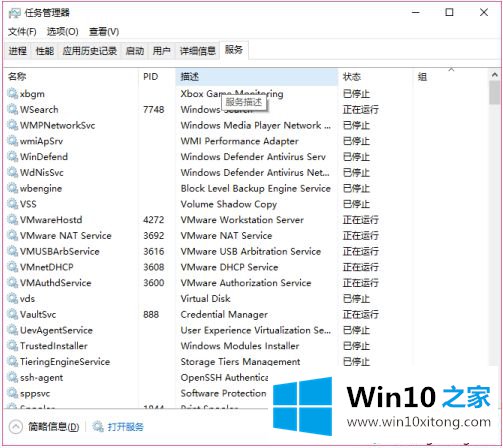Click PID 4272 cell

tap(154, 220)
